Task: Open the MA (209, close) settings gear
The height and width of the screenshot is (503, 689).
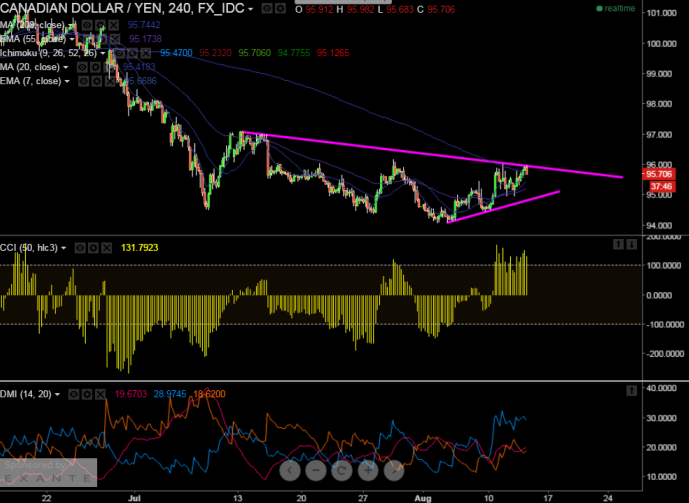Action: [x=101, y=25]
